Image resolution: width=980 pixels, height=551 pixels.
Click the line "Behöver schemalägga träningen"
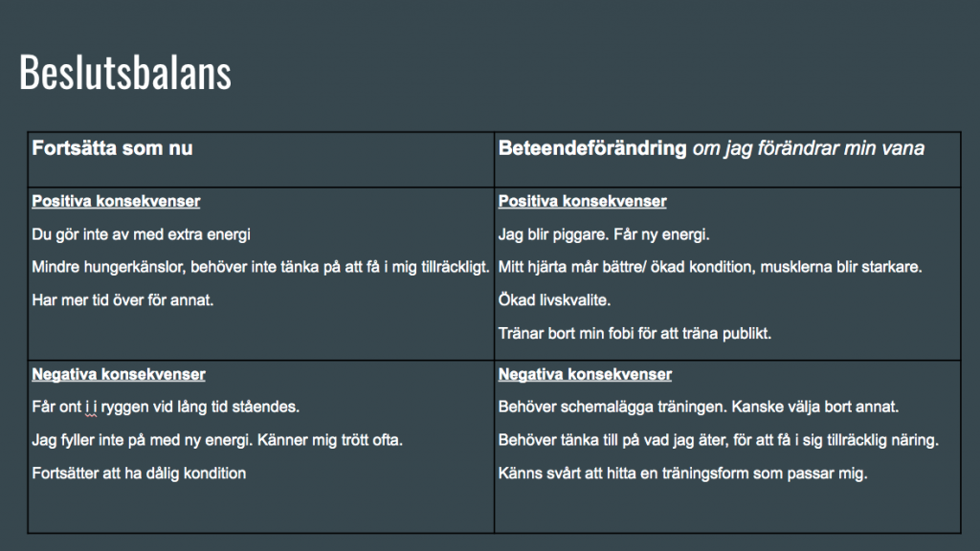[x=699, y=407]
